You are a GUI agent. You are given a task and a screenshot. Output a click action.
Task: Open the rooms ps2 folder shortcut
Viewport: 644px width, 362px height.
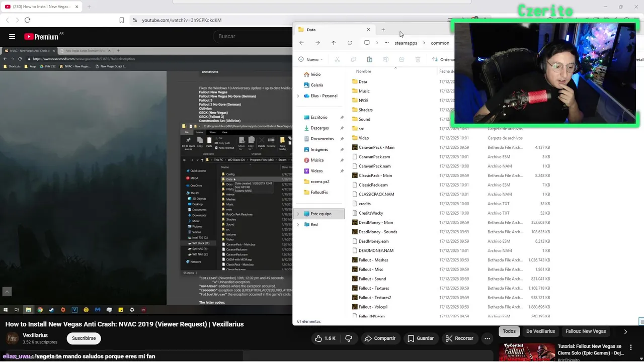pos(320,182)
